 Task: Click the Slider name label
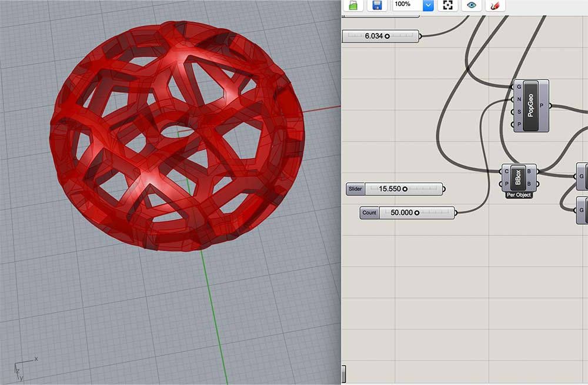[x=355, y=189]
